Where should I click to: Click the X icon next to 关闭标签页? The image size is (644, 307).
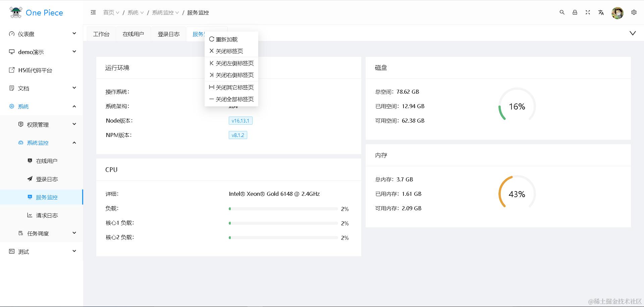(x=212, y=51)
